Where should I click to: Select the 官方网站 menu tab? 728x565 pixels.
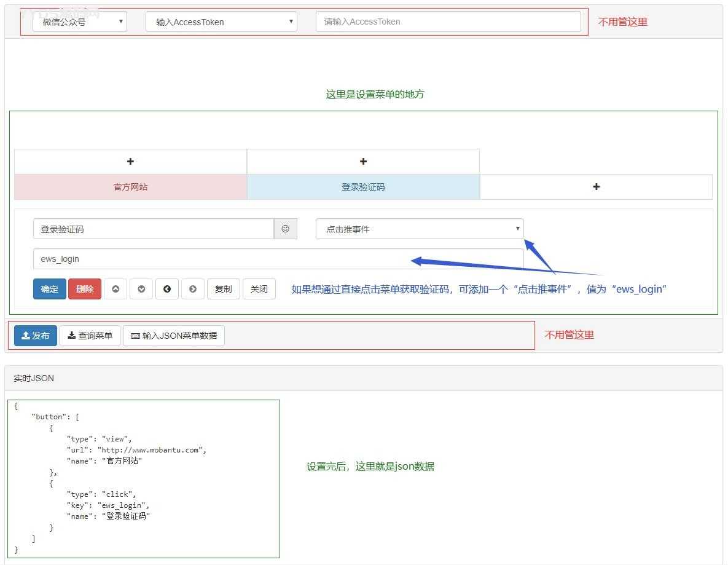coord(130,187)
